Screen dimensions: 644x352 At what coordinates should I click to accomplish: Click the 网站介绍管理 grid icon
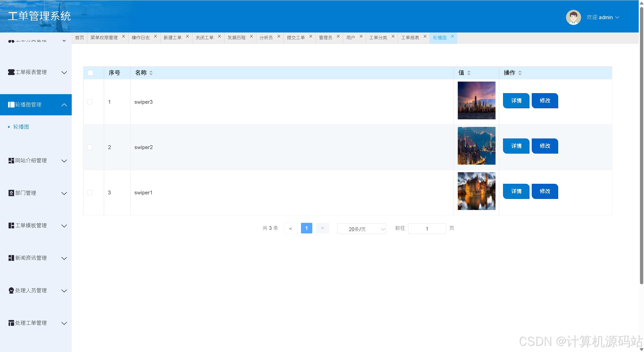(11, 161)
